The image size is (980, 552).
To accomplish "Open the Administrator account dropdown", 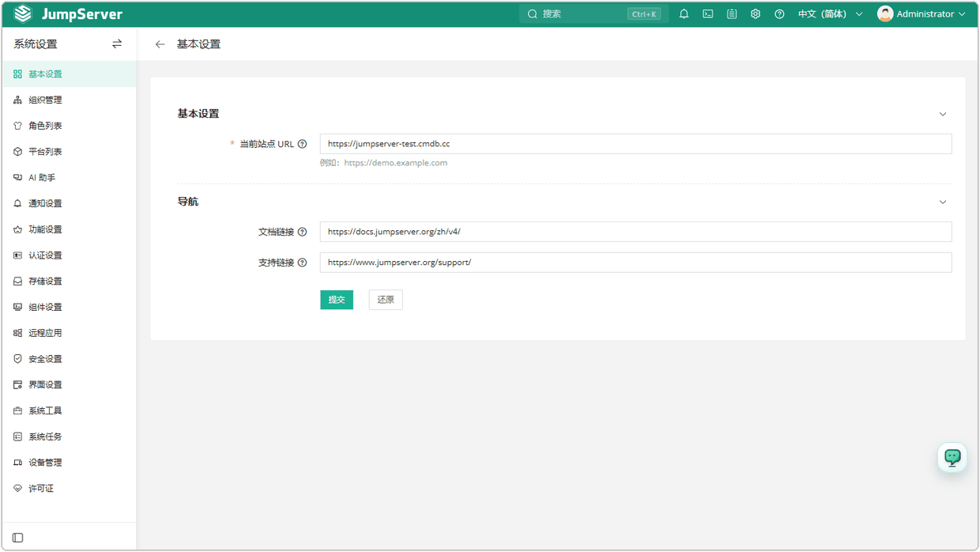I will click(x=922, y=14).
